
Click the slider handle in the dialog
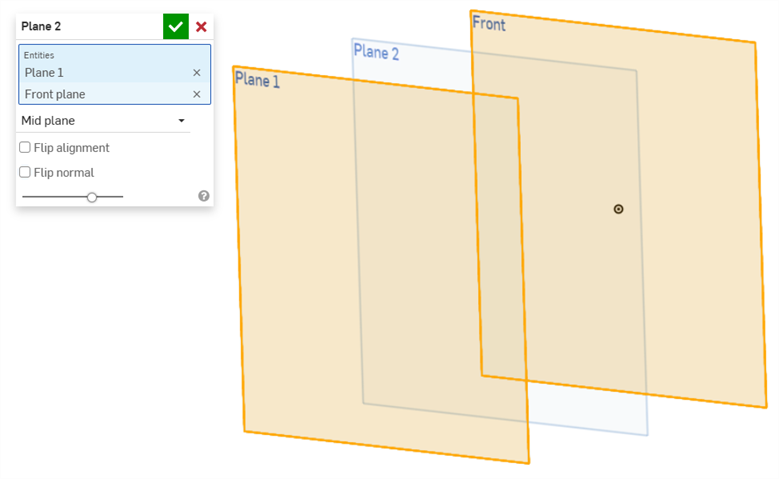point(92,197)
